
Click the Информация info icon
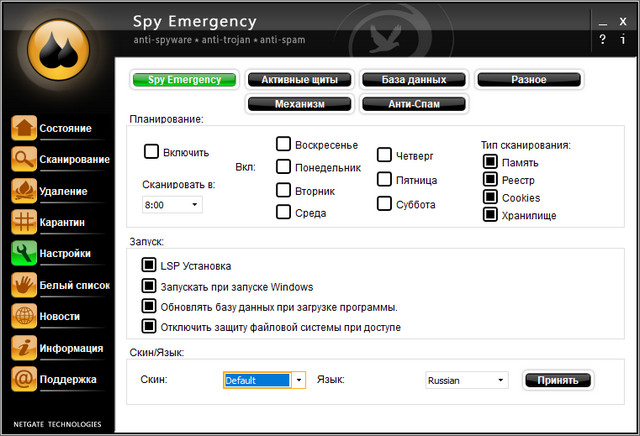click(24, 348)
